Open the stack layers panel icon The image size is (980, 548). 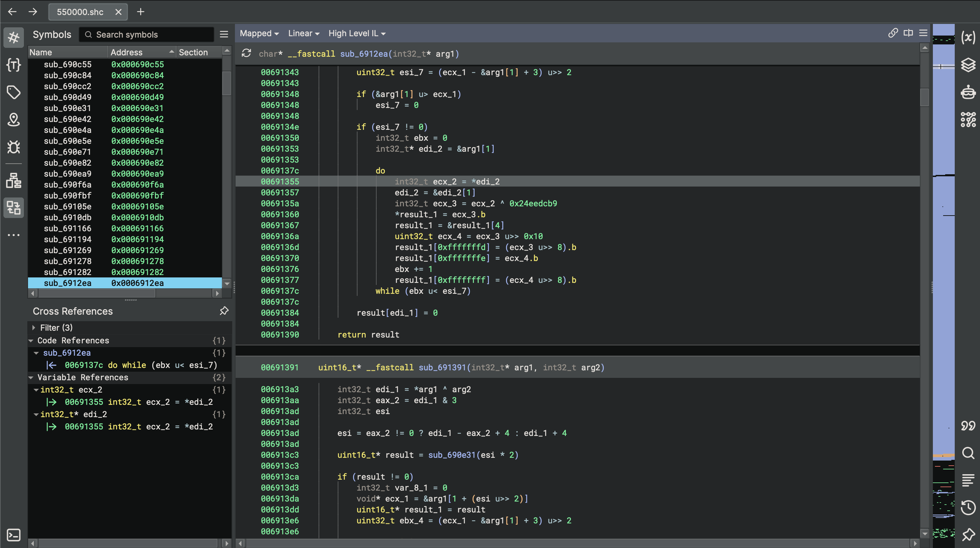pyautogui.click(x=968, y=65)
